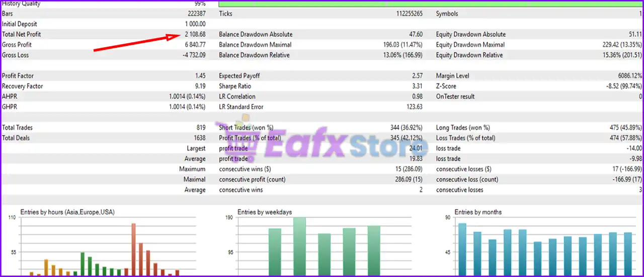Viewport: 644px width, 277px height.
Task: Click the Balance Drawdown Maximal label
Action: click(255, 44)
